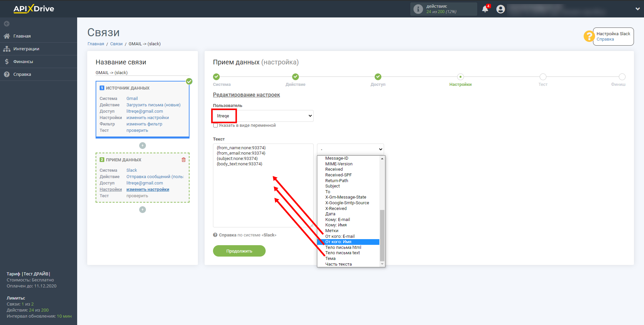The image size is (644, 325).
Task: Open the Пользователь dropdown
Action: [x=263, y=116]
